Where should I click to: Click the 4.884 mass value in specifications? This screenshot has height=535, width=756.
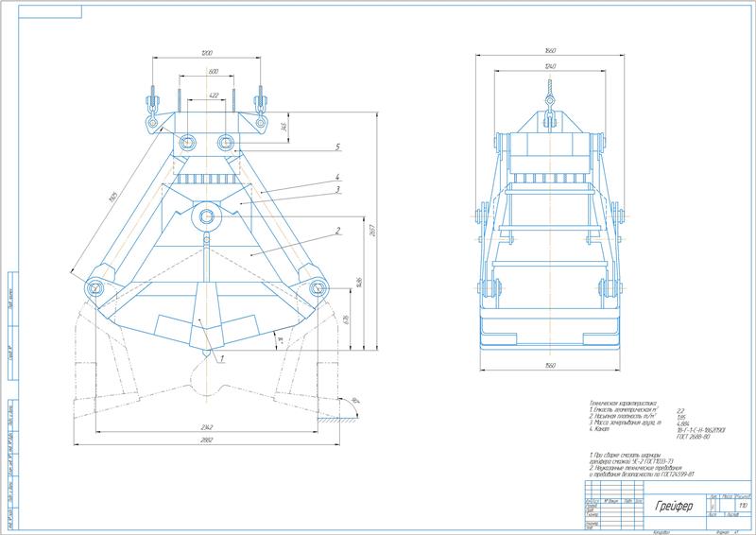click(683, 423)
